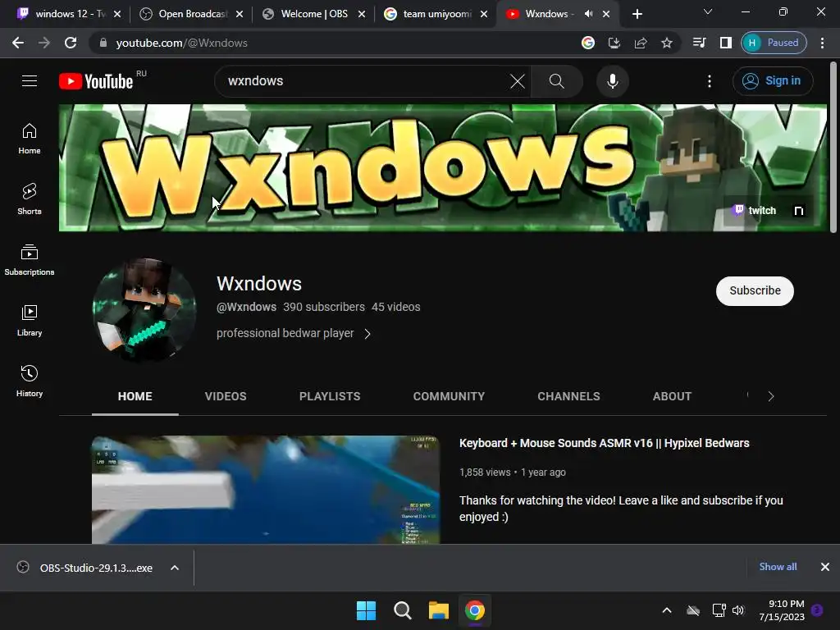
Task: Open the Chrome three-dot menu
Action: pyautogui.click(x=822, y=43)
